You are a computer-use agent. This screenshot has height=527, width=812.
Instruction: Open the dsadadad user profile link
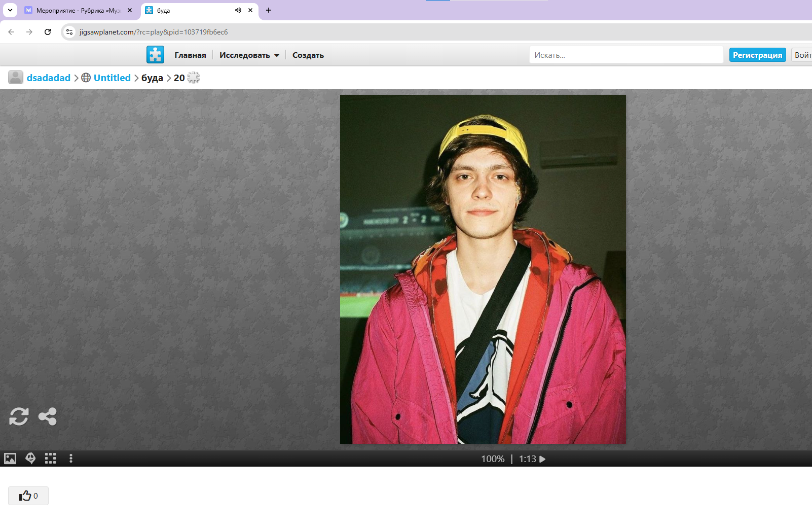(x=48, y=78)
